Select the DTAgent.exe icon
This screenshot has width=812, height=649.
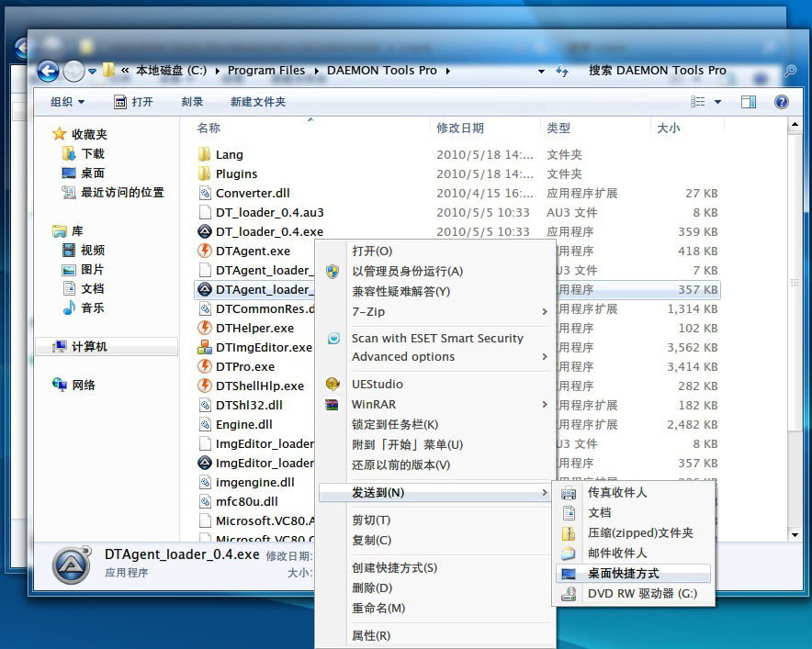point(205,251)
